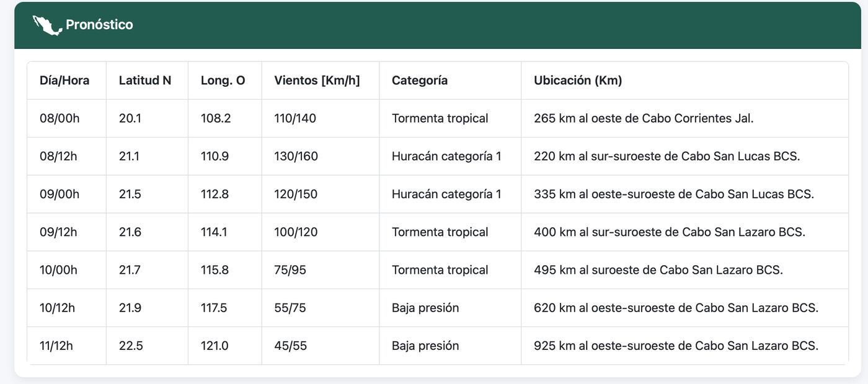Screen dimensions: 868x384
Task: Click the Cabo Corrientes Jal. location text
Action: [697, 118]
